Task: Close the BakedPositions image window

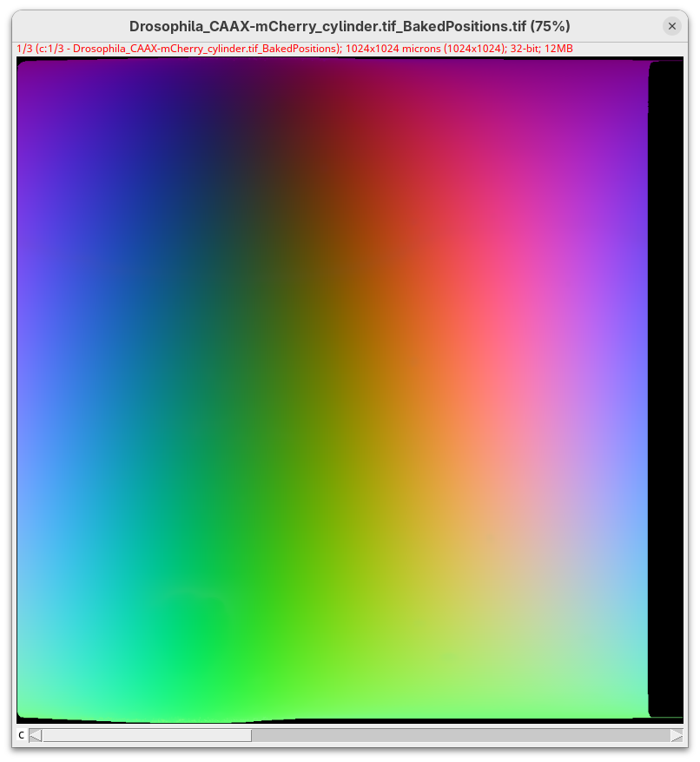Action: coord(671,26)
